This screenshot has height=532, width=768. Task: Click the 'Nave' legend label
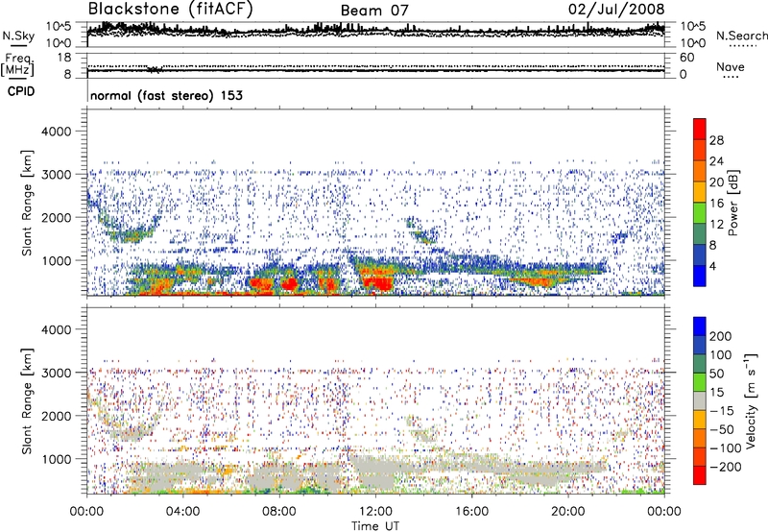pyautogui.click(x=731, y=67)
